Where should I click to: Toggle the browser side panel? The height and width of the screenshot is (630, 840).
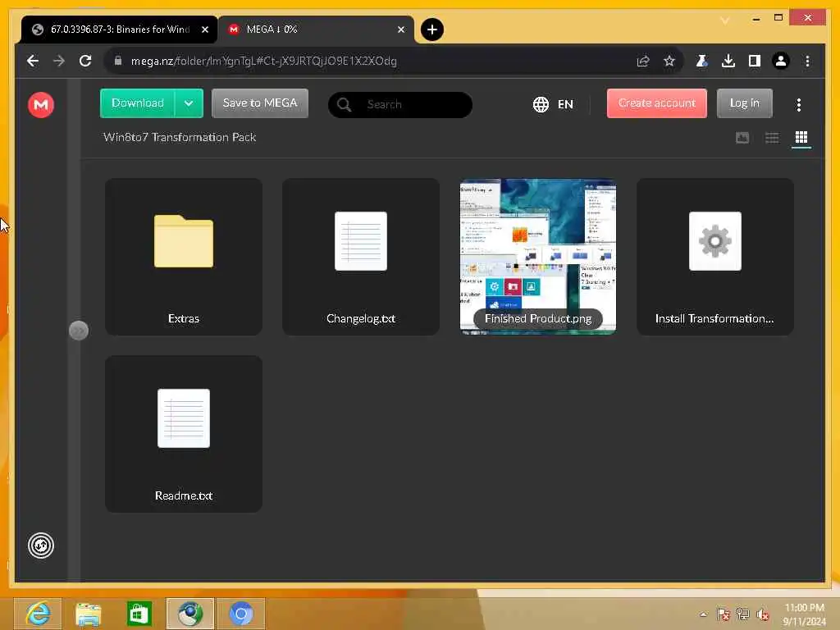(755, 61)
